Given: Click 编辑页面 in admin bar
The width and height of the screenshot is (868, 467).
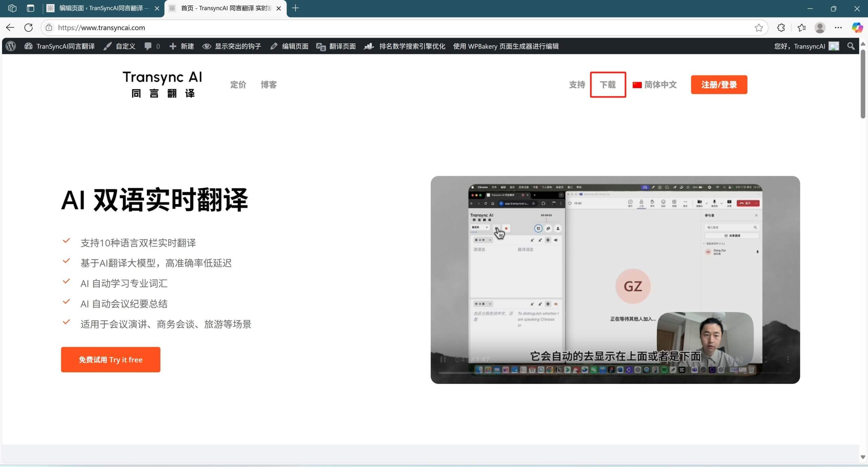Looking at the screenshot, I should [289, 46].
